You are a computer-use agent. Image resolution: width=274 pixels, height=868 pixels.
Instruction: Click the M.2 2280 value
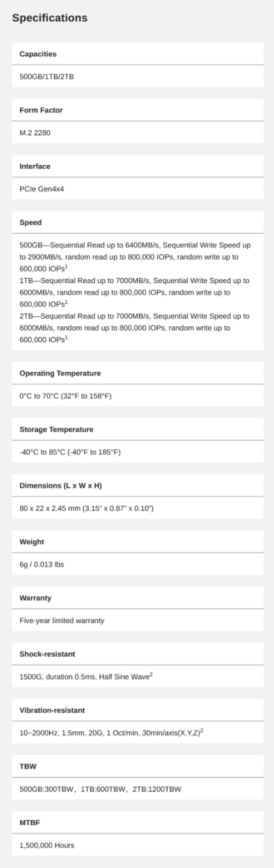(35, 132)
